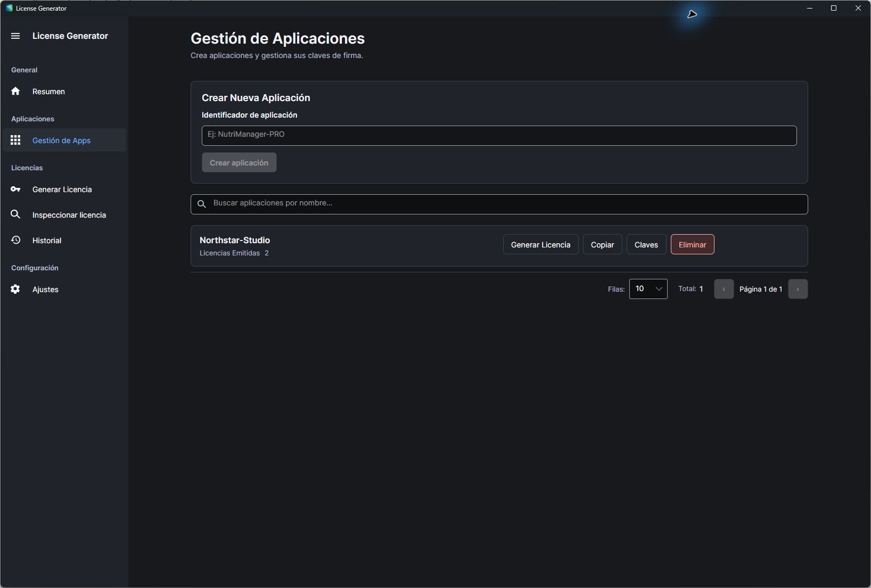Viewport: 871px width, 588px height.
Task: Focus the Identificador de aplicación field
Action: click(x=499, y=136)
